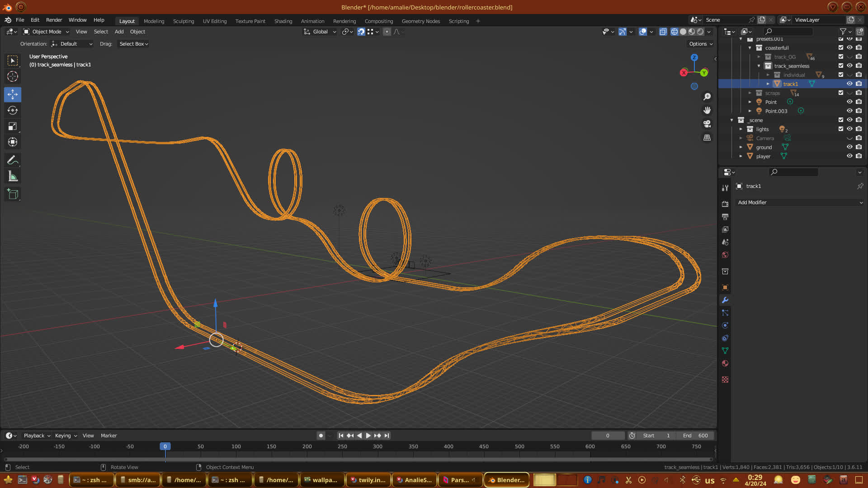Switch to the Shading workspace tab

coord(283,21)
